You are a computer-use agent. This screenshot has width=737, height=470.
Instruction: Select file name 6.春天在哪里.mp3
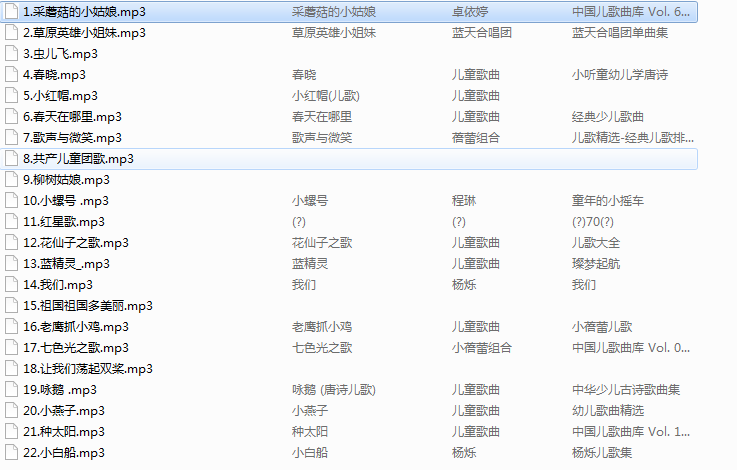tap(72, 117)
